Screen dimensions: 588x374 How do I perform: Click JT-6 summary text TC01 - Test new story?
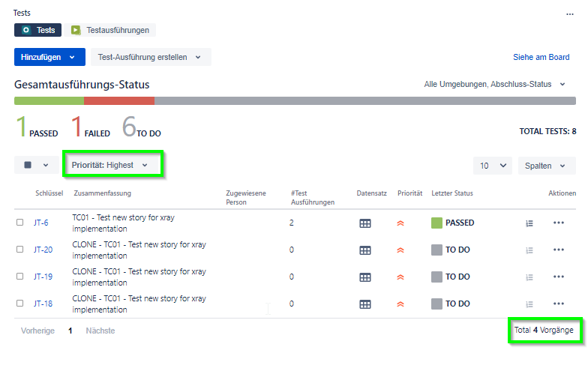(x=123, y=223)
